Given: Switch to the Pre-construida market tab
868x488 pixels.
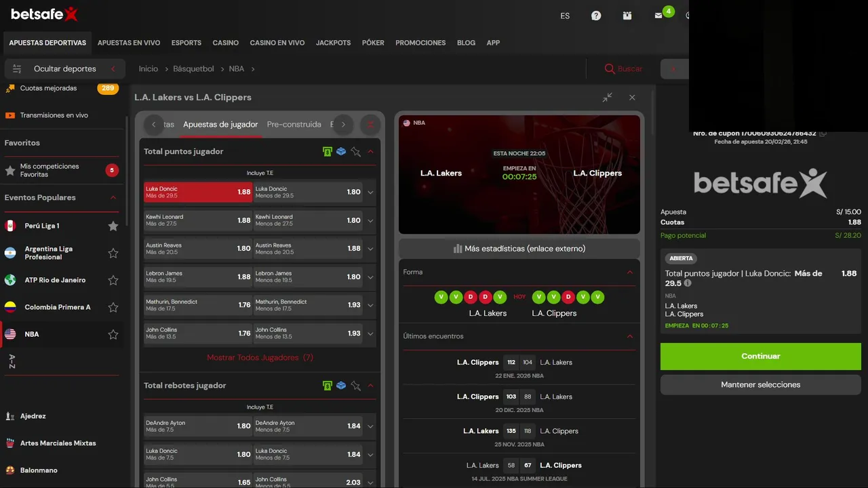Looking at the screenshot, I should (x=294, y=125).
